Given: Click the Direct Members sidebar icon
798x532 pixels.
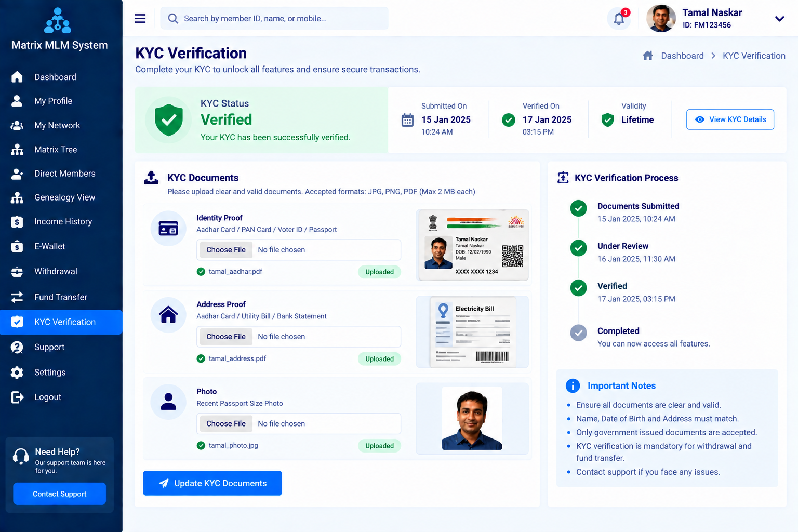Looking at the screenshot, I should [x=17, y=174].
